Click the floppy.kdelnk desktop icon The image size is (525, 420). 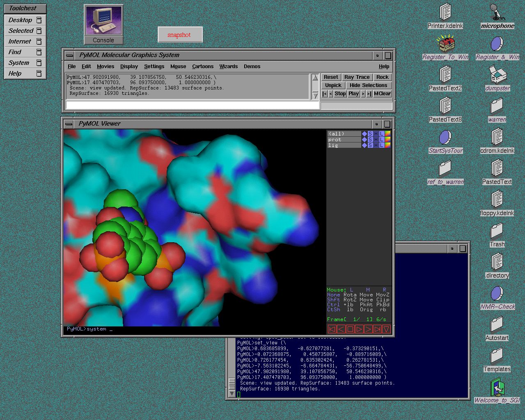click(497, 204)
